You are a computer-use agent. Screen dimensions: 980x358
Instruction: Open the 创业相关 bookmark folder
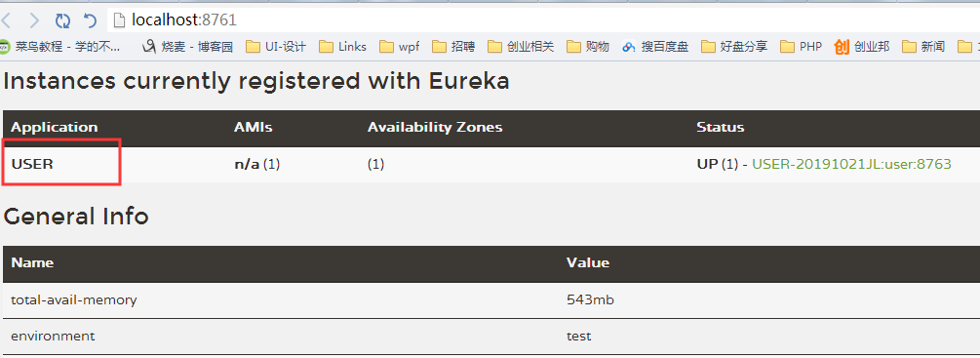pyautogui.click(x=520, y=46)
